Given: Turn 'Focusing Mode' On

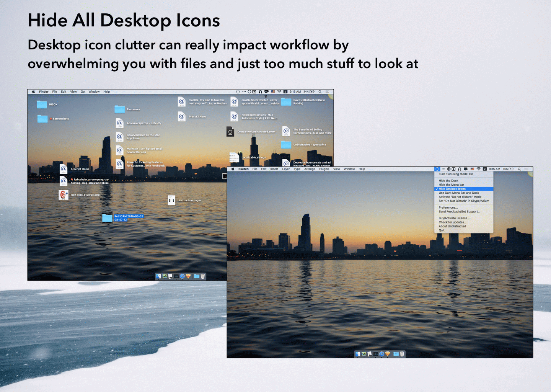Looking at the screenshot, I should point(464,174).
